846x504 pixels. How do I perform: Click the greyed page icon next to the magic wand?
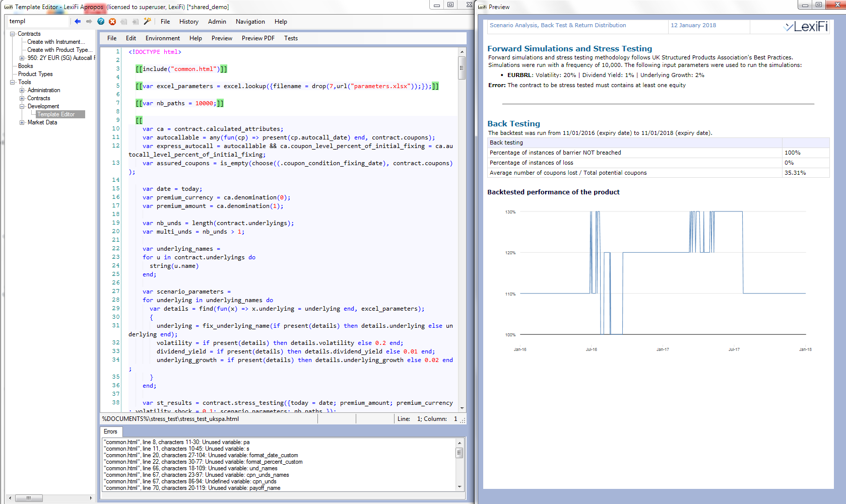click(136, 21)
